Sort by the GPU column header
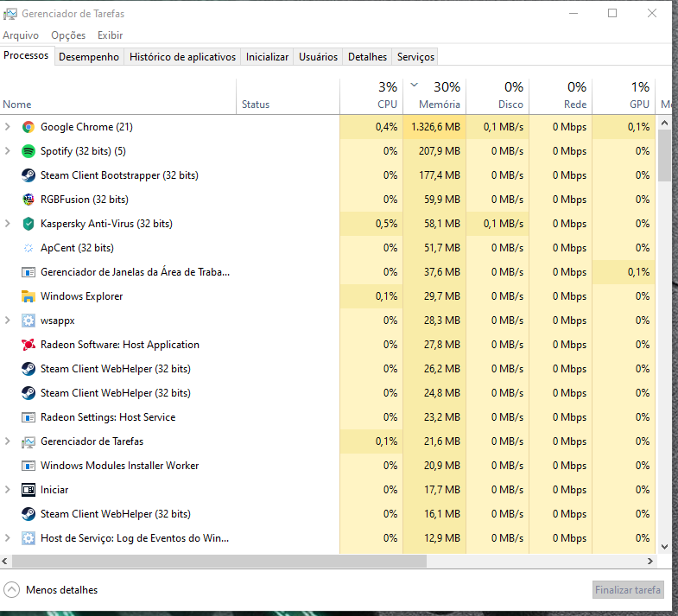The height and width of the screenshot is (616, 678). click(624, 97)
